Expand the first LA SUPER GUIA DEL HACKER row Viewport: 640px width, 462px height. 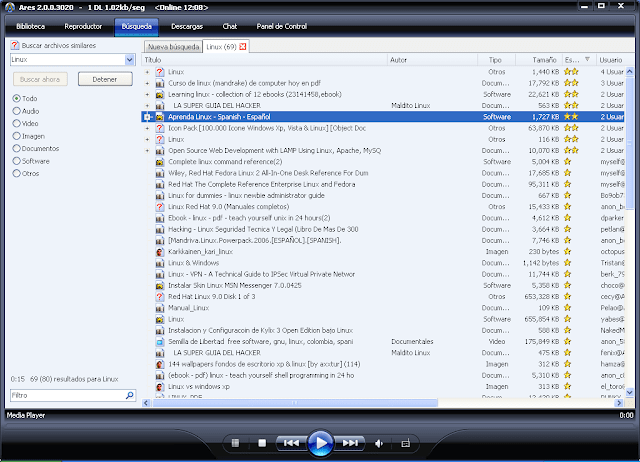[x=147, y=106]
